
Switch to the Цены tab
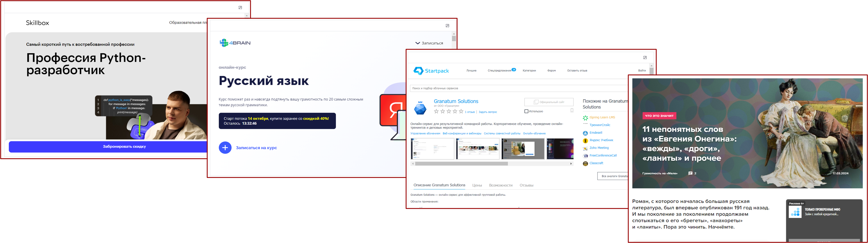(477, 186)
